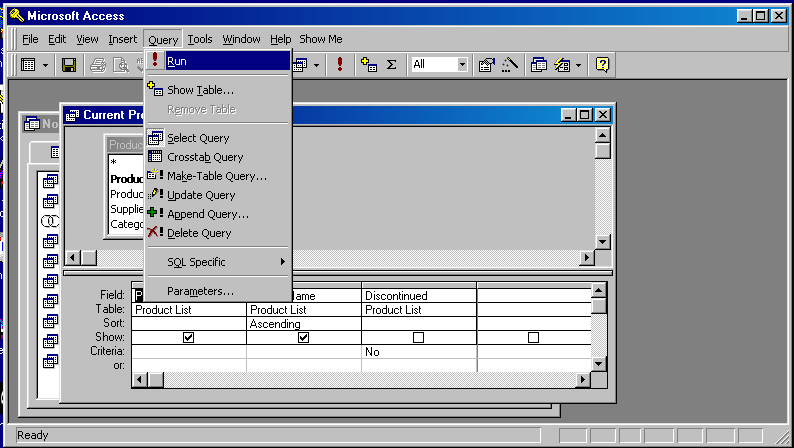Check Show box for Discontinued column

(x=418, y=337)
